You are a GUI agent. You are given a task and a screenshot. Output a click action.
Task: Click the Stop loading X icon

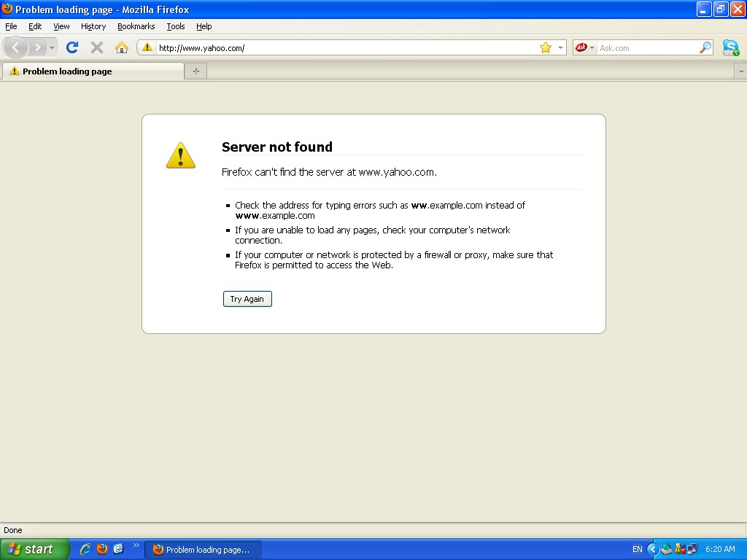[97, 47]
